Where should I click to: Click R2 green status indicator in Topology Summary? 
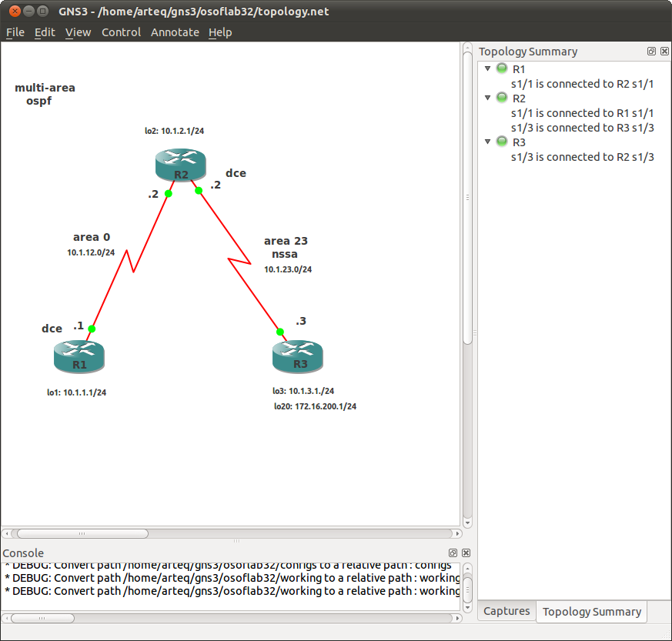click(501, 98)
